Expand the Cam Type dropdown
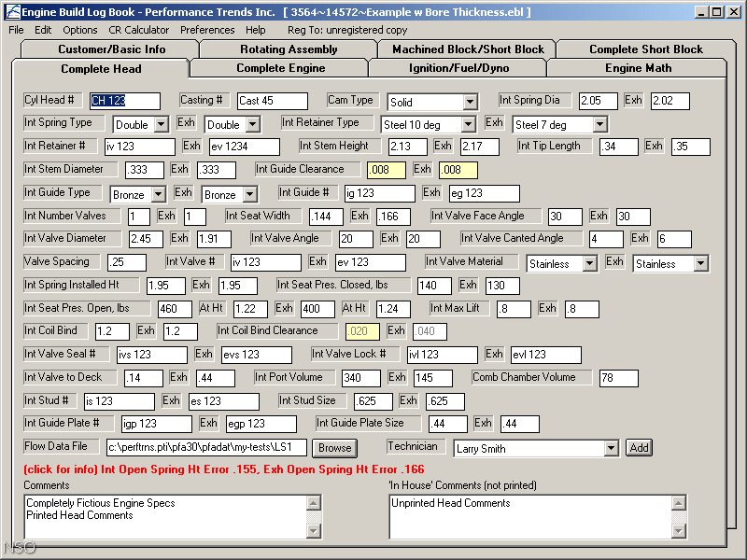Image resolution: width=747 pixels, height=560 pixels. (470, 102)
